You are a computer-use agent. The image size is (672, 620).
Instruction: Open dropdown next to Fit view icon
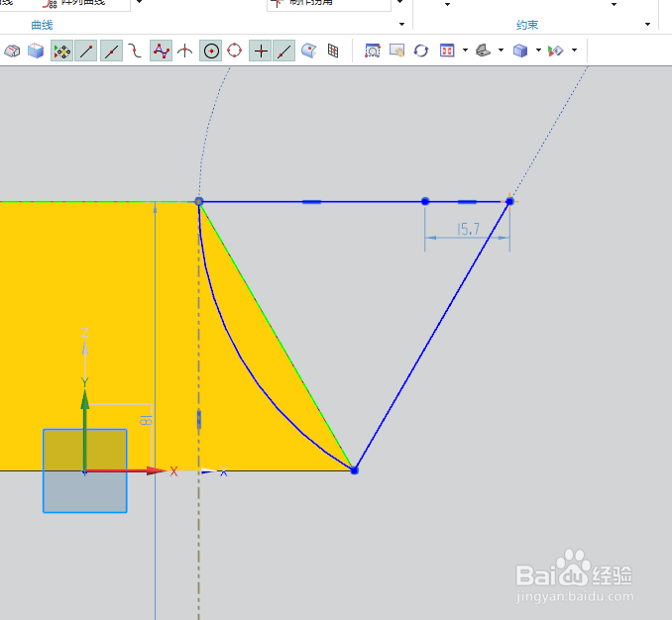pyautogui.click(x=466, y=51)
